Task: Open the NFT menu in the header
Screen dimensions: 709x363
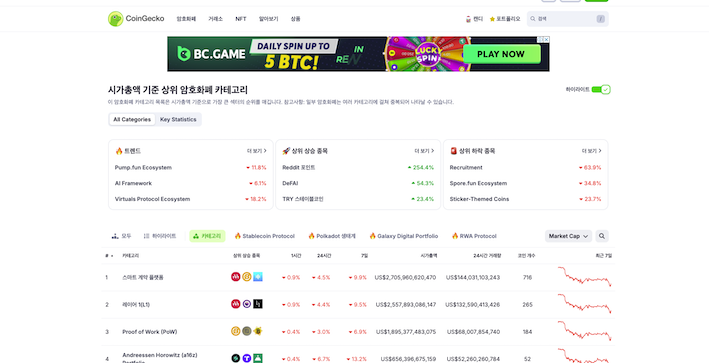Action: (x=241, y=19)
